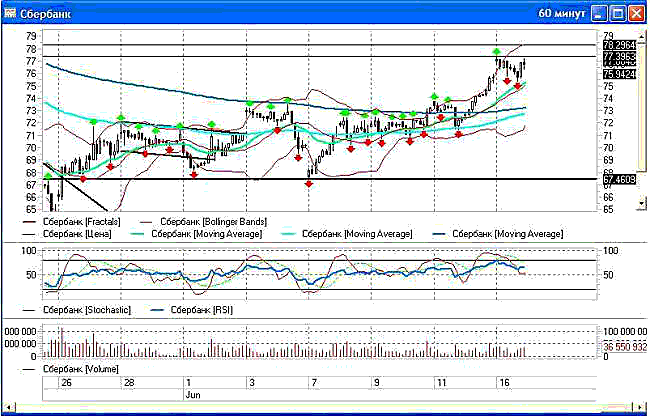Click the date label 11 on the time axis

(442, 382)
